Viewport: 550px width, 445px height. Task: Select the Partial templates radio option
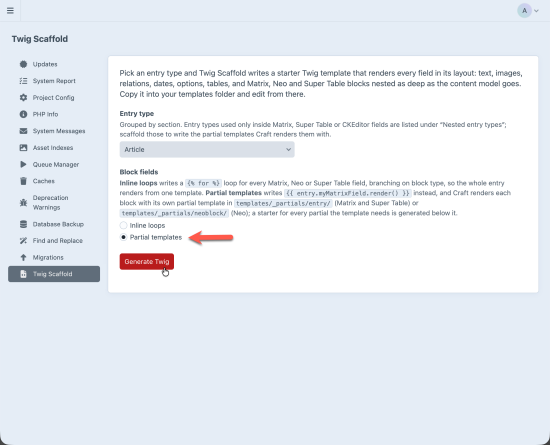123,237
